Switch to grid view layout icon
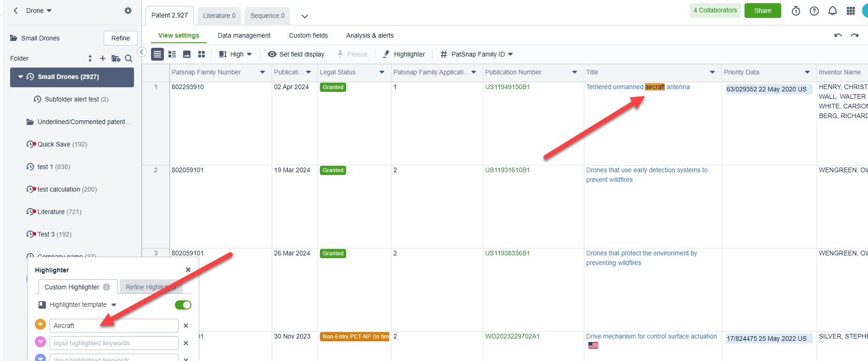Viewport: 868px width, 361px height. pyautogui.click(x=201, y=54)
